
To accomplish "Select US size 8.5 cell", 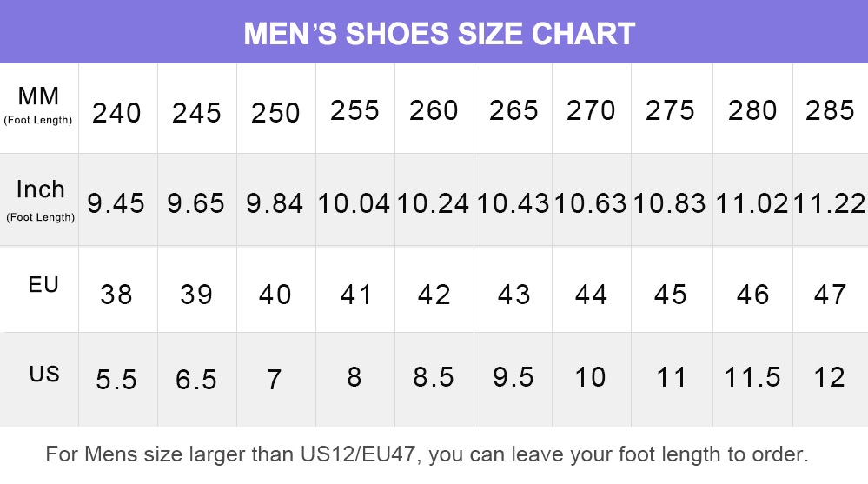I will (434, 378).
